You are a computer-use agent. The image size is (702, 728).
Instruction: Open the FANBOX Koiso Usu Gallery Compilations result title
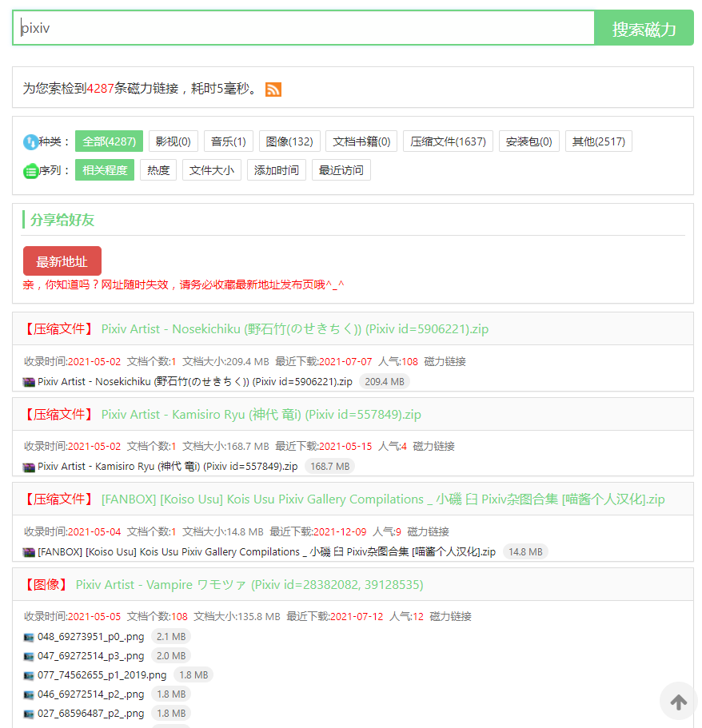383,499
